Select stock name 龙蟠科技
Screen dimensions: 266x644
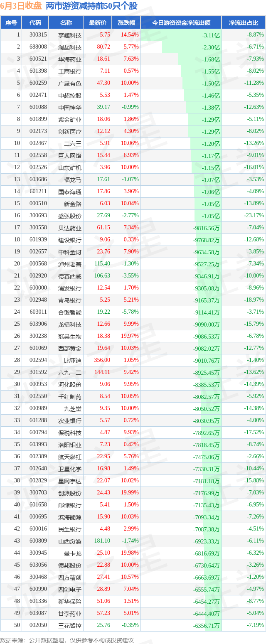coord(70,324)
